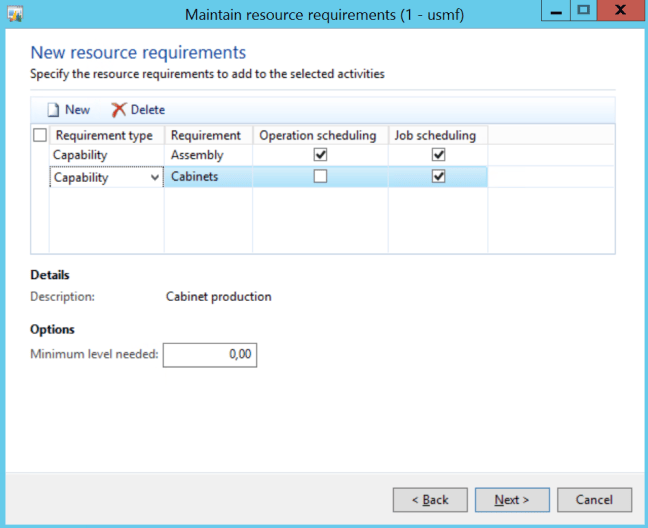The width and height of the screenshot is (648, 528).
Task: Click the Next button
Action: [512, 500]
